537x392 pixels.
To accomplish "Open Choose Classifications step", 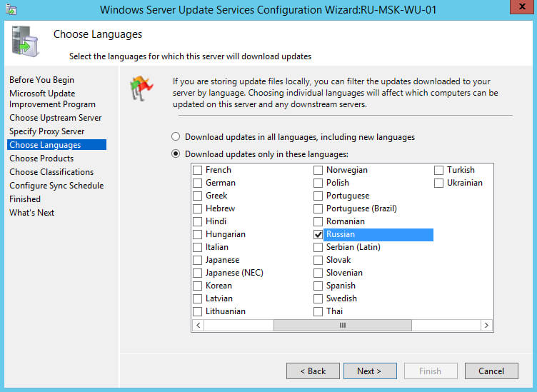I will pos(51,172).
